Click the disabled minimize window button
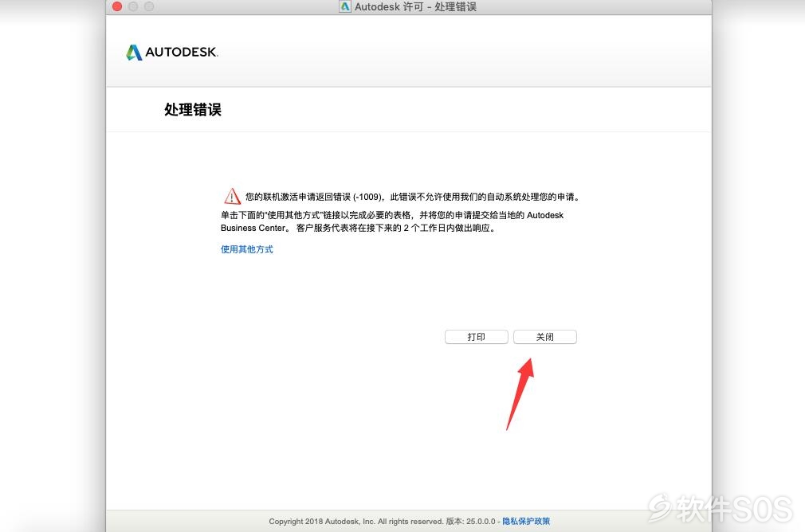805x532 pixels. click(133, 6)
